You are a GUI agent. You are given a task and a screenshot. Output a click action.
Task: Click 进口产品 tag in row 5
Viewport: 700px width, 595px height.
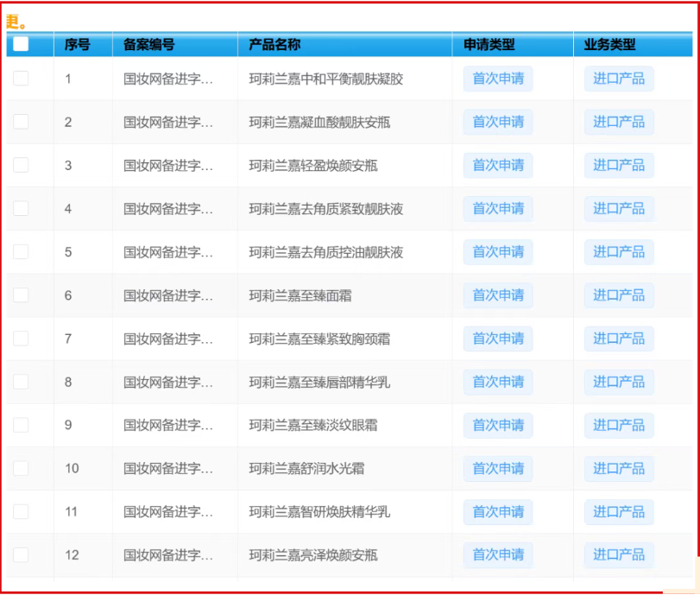[619, 252]
